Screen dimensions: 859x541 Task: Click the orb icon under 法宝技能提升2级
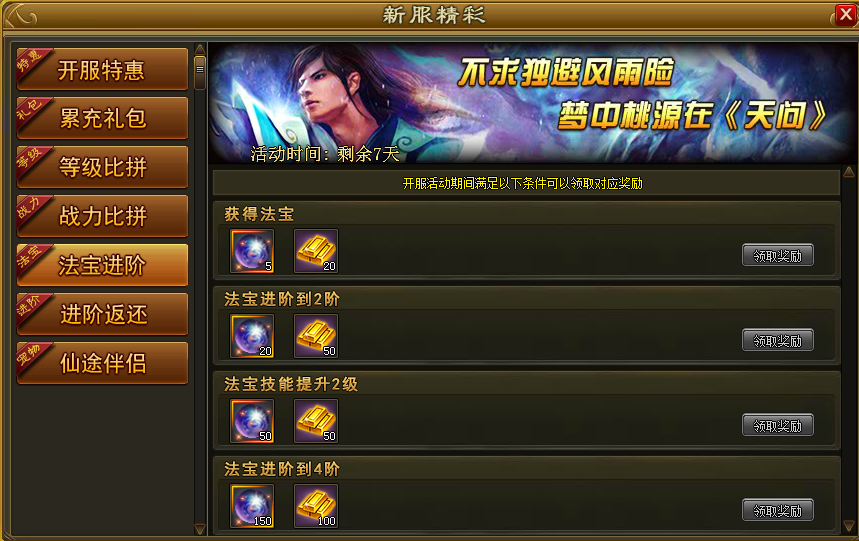(x=252, y=421)
